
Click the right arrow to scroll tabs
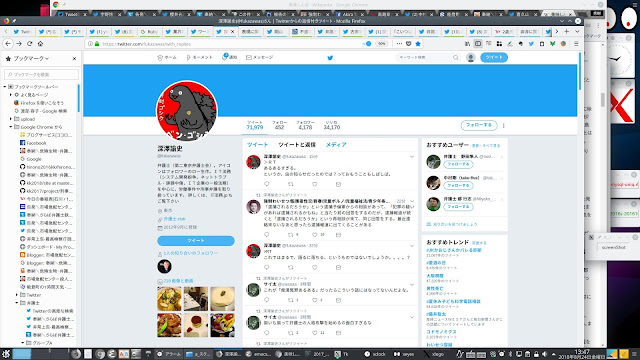(556, 31)
